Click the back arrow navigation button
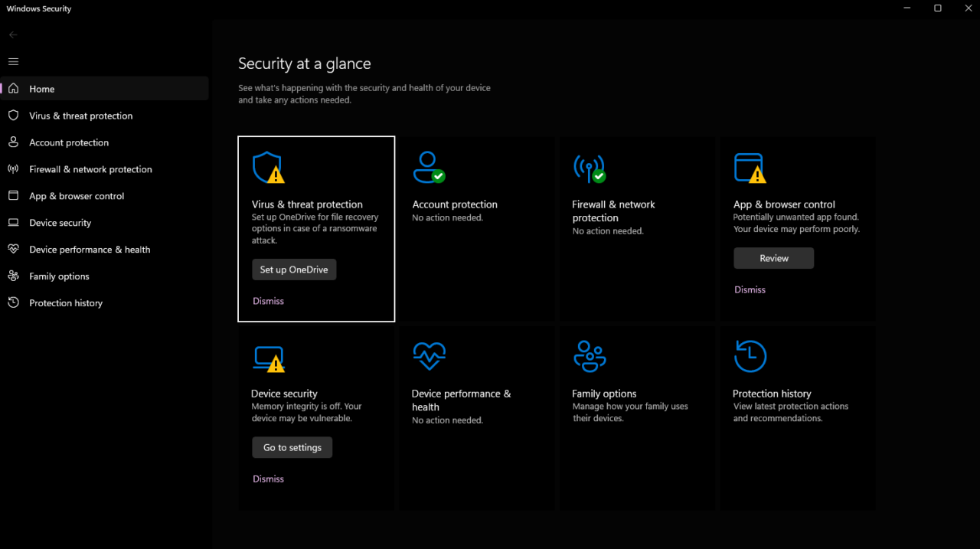Screen dimensions: 980x549 12,34
